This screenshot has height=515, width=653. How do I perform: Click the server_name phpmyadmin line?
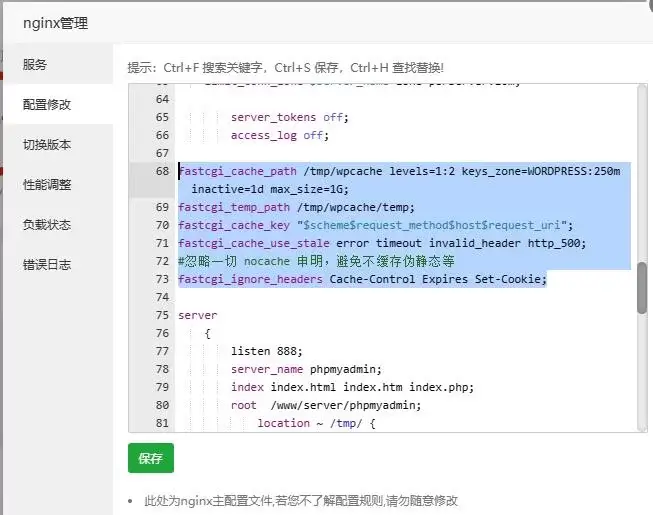[300, 369]
